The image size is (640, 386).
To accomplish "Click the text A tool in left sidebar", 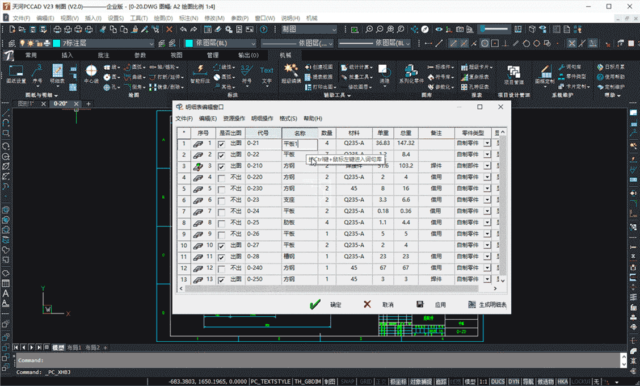I will 6,293.
